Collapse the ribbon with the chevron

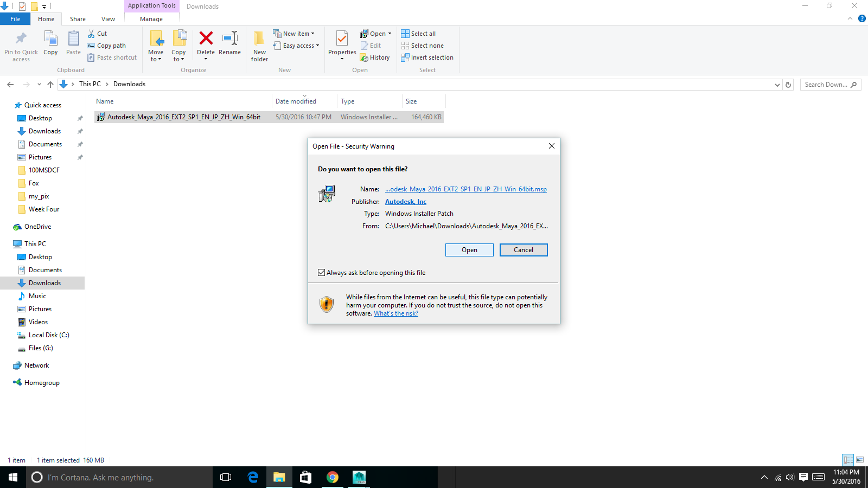pos(850,18)
